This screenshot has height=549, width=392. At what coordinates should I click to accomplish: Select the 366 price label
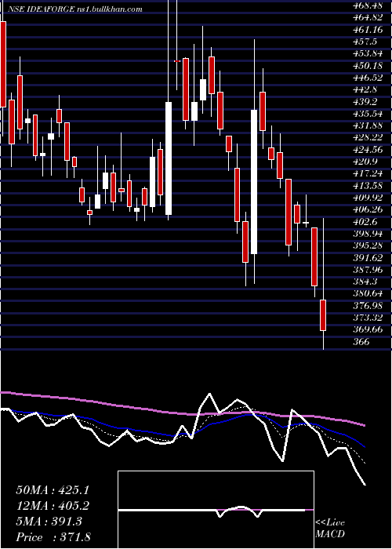point(362,341)
